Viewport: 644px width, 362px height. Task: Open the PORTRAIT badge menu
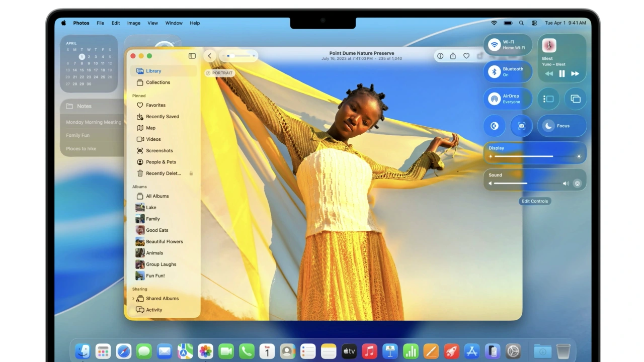point(219,73)
